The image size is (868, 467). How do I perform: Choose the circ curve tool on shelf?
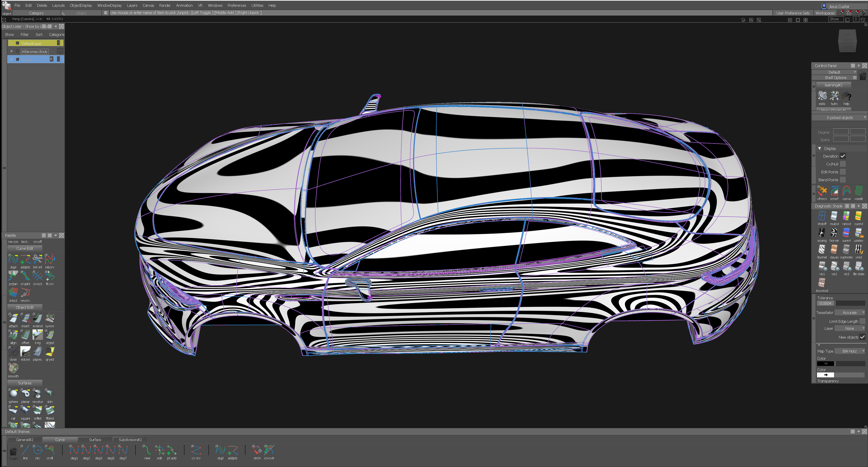[x=37, y=450]
